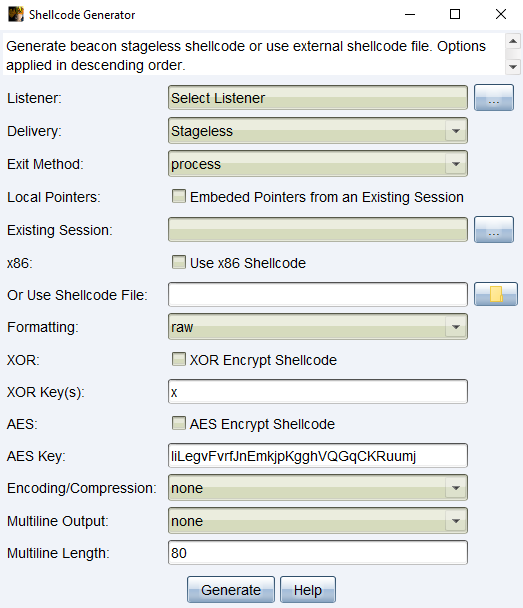The image size is (523, 608).
Task: Enable XOR Encrypt Shellcode checkbox
Action: pos(179,359)
